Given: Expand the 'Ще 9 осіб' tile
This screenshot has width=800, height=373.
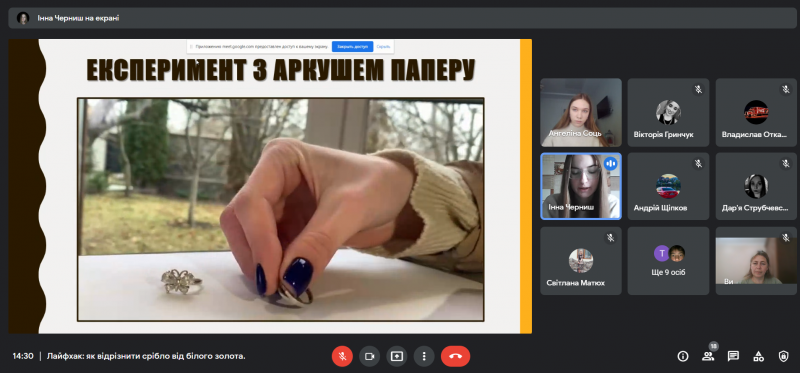Looking at the screenshot, I should 668,261.
